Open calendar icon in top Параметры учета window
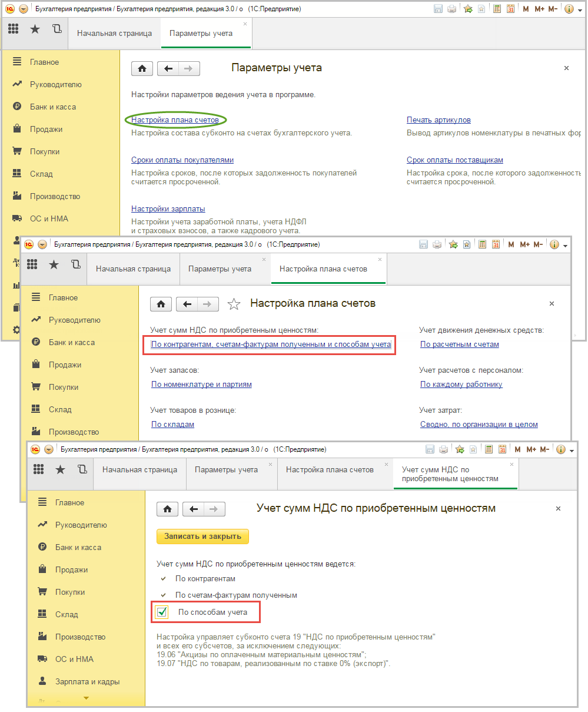The image size is (588, 712). (x=510, y=9)
